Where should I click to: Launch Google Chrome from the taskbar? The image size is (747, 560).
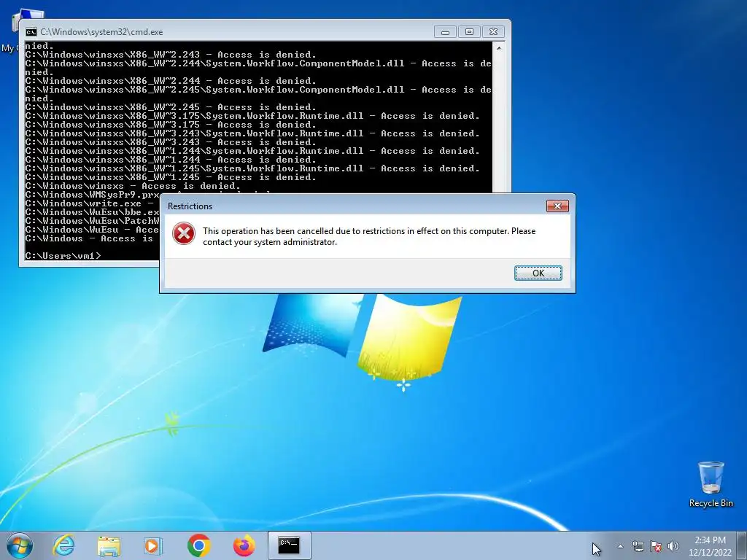tap(198, 545)
